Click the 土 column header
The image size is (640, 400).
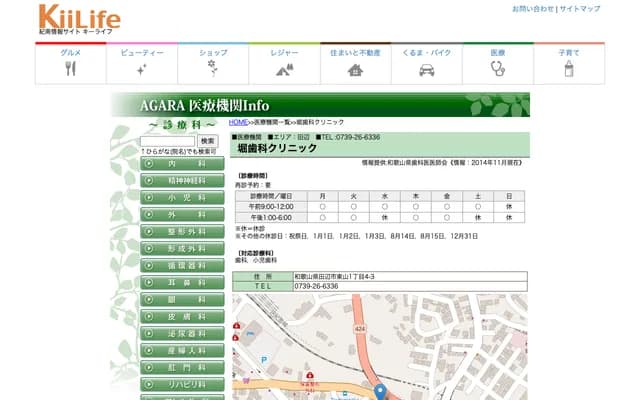pos(478,196)
